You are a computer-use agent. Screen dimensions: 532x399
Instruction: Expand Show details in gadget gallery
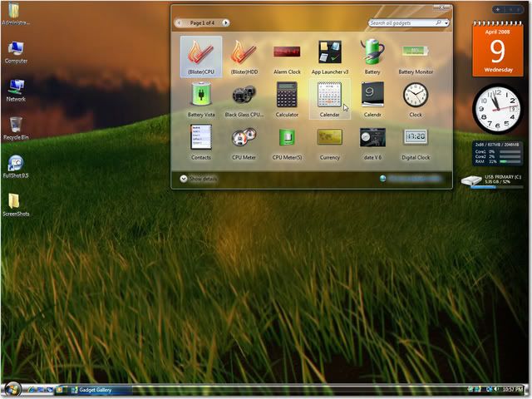(x=199, y=179)
